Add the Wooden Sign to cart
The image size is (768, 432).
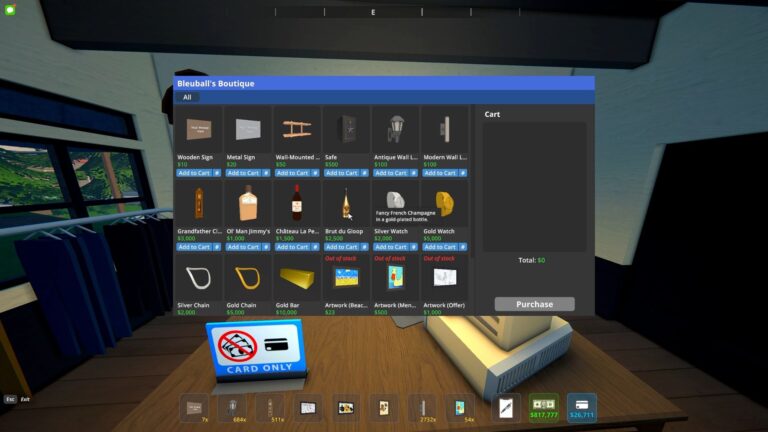194,173
